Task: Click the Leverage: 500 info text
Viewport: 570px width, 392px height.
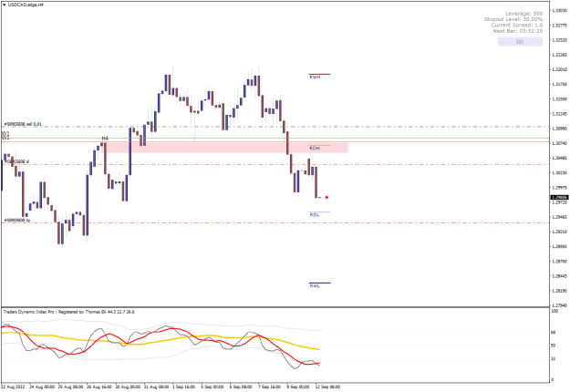Action: (x=523, y=14)
